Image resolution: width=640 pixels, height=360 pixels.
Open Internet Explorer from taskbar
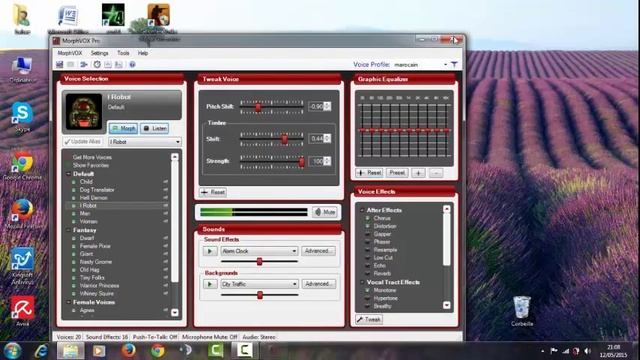tap(41, 351)
